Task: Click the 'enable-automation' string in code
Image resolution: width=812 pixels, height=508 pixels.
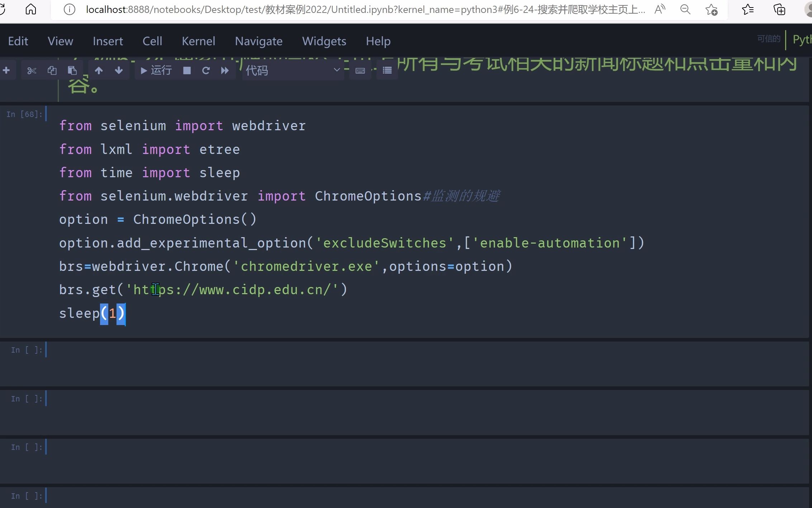Action: pos(550,243)
